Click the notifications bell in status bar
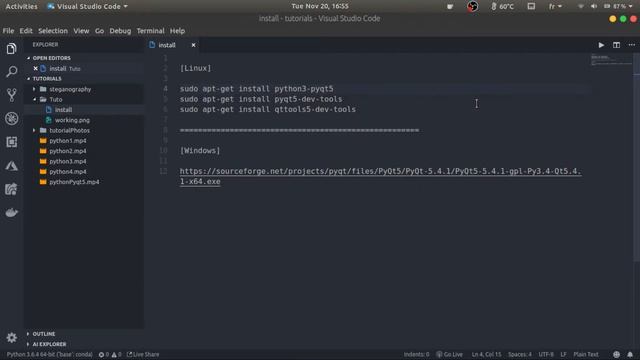The width and height of the screenshot is (640, 360). (630, 354)
